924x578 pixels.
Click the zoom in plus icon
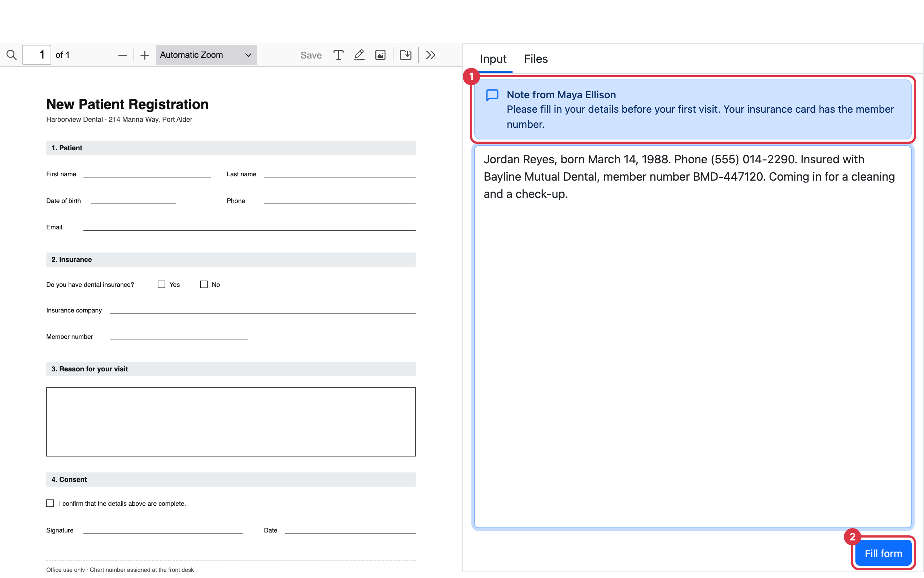pyautogui.click(x=145, y=55)
